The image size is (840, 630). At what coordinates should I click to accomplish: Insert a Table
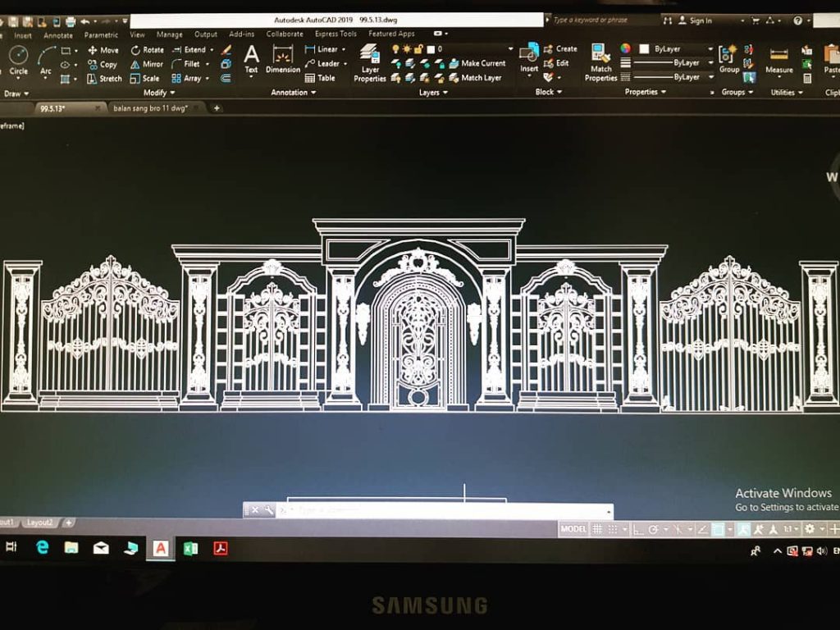[320, 78]
